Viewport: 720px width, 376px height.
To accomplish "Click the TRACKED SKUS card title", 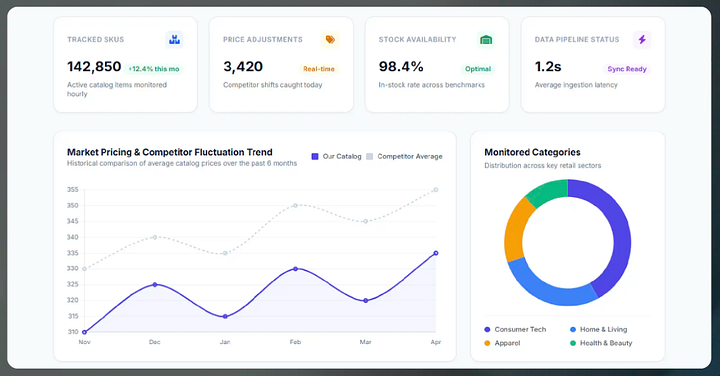I will coord(96,39).
